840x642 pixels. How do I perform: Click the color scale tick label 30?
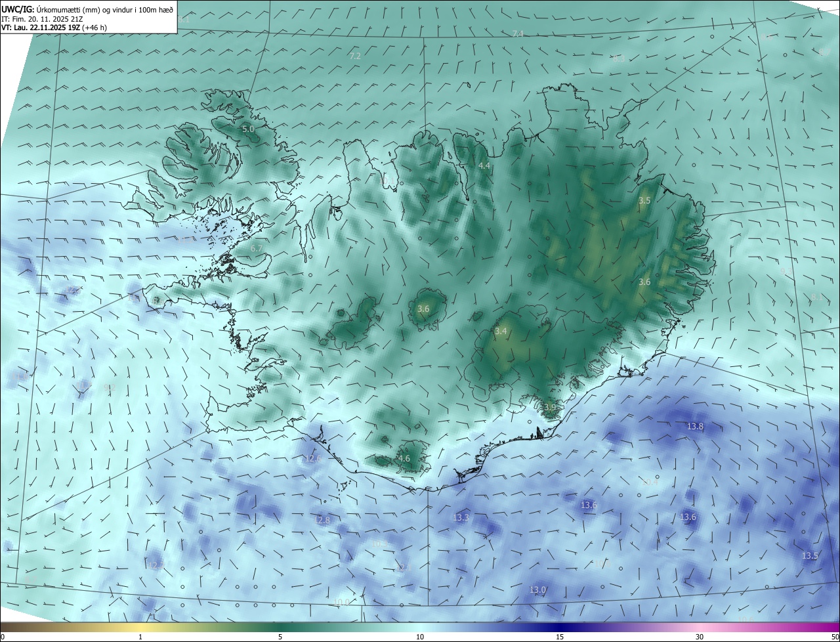700,637
